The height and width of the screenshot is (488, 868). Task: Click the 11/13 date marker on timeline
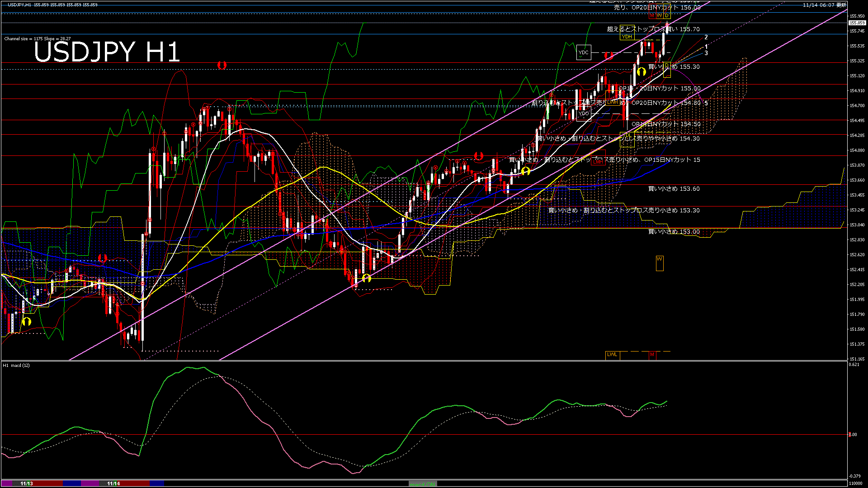pyautogui.click(x=27, y=483)
